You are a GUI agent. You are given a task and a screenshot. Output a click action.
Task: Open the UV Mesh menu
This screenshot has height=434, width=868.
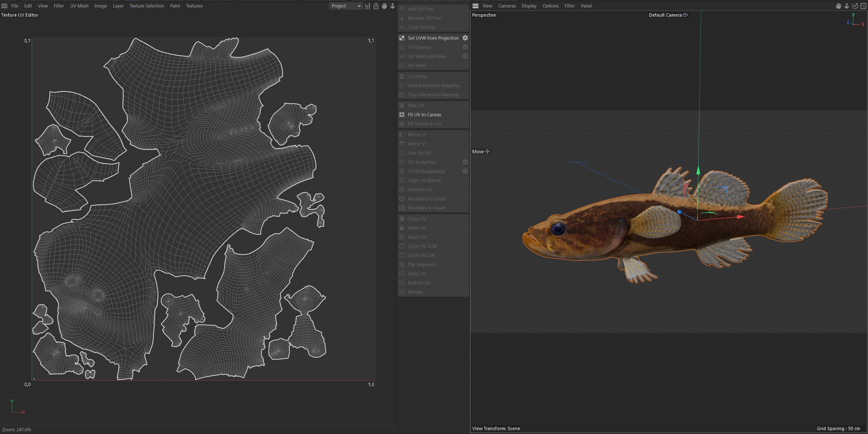[x=79, y=6]
